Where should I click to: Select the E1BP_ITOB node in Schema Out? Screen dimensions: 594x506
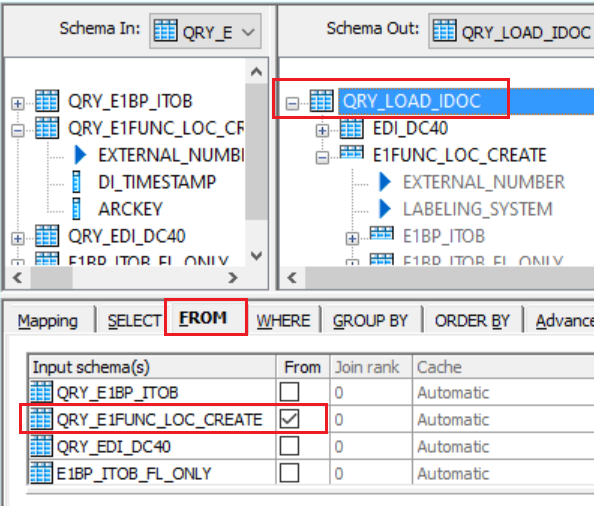point(444,236)
